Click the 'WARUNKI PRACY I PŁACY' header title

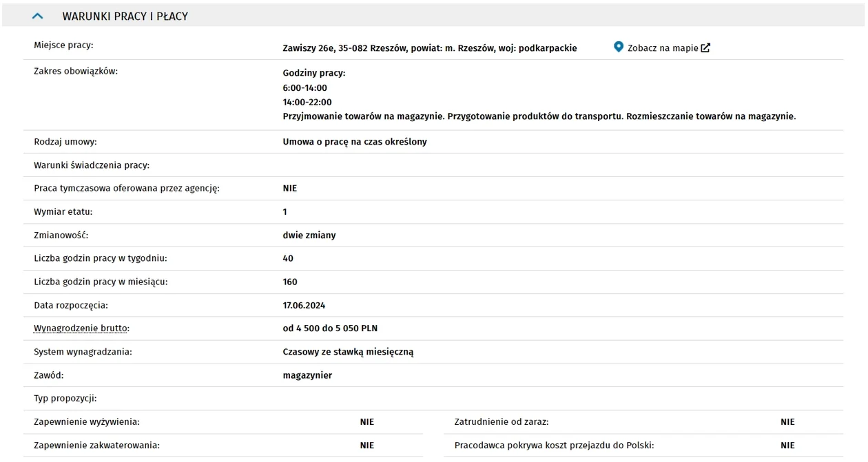(x=125, y=16)
